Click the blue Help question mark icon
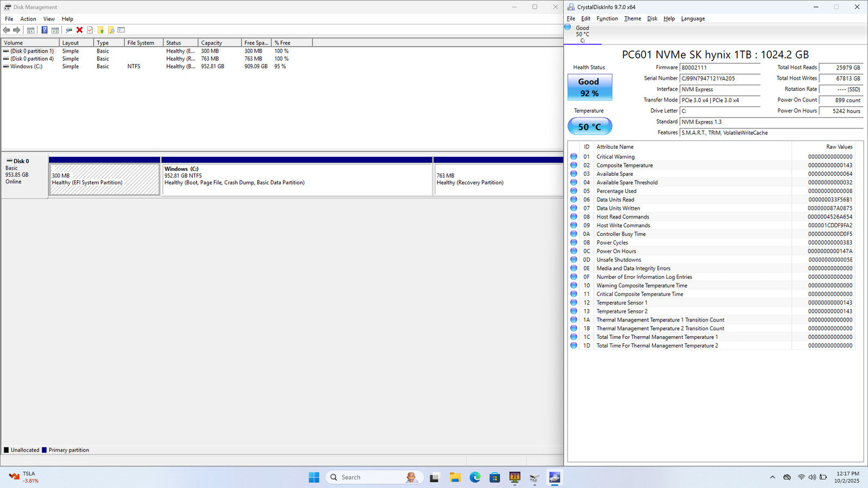The height and width of the screenshot is (488, 868). click(44, 30)
